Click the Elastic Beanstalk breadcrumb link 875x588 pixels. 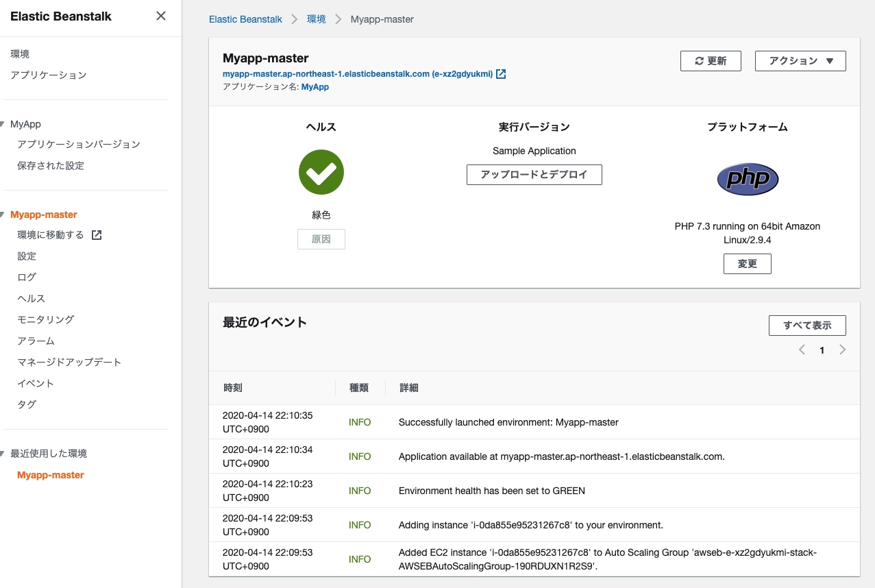[x=245, y=19]
